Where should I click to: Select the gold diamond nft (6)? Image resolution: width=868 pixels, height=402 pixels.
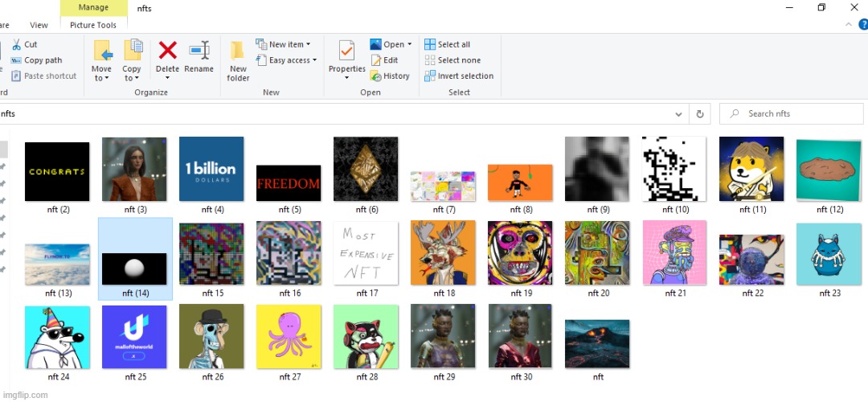366,169
